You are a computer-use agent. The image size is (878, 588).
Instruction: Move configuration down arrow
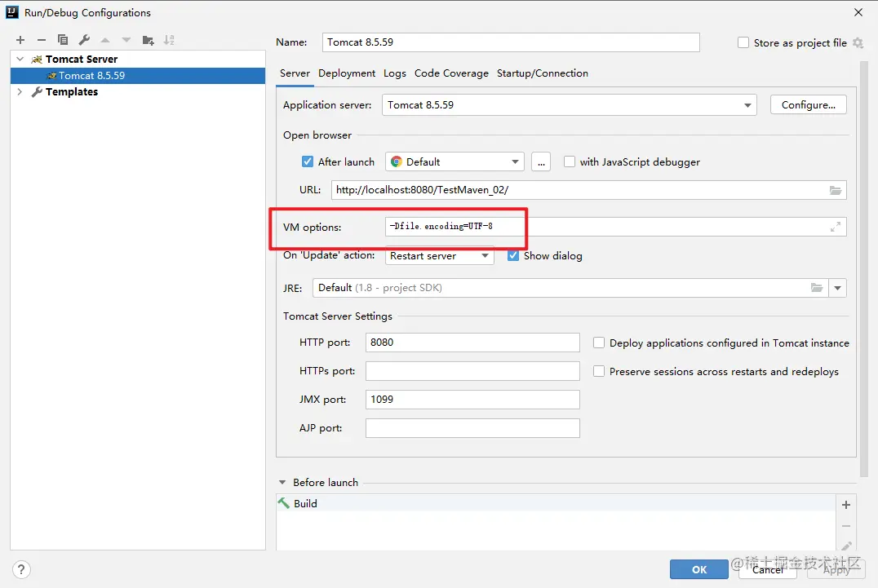tap(126, 40)
